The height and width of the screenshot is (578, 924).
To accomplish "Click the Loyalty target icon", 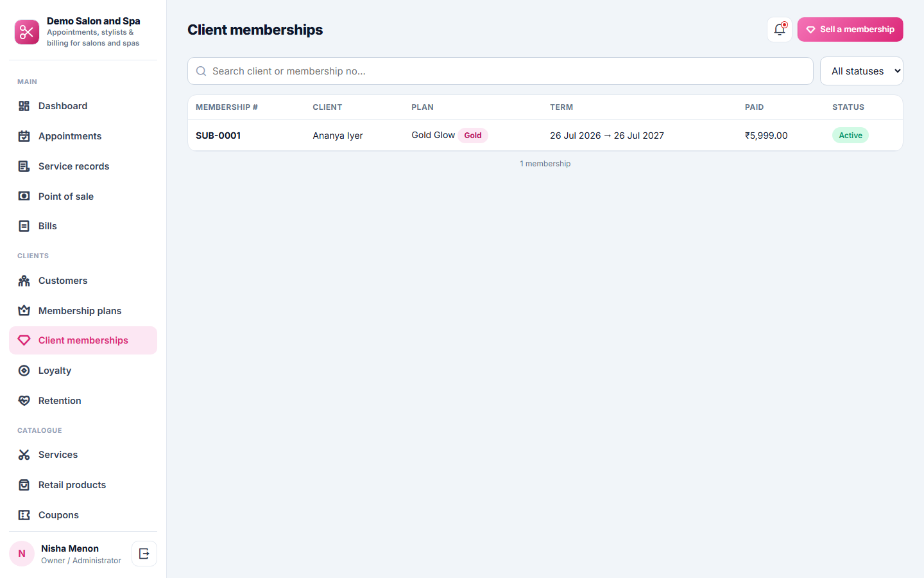I will click(24, 371).
